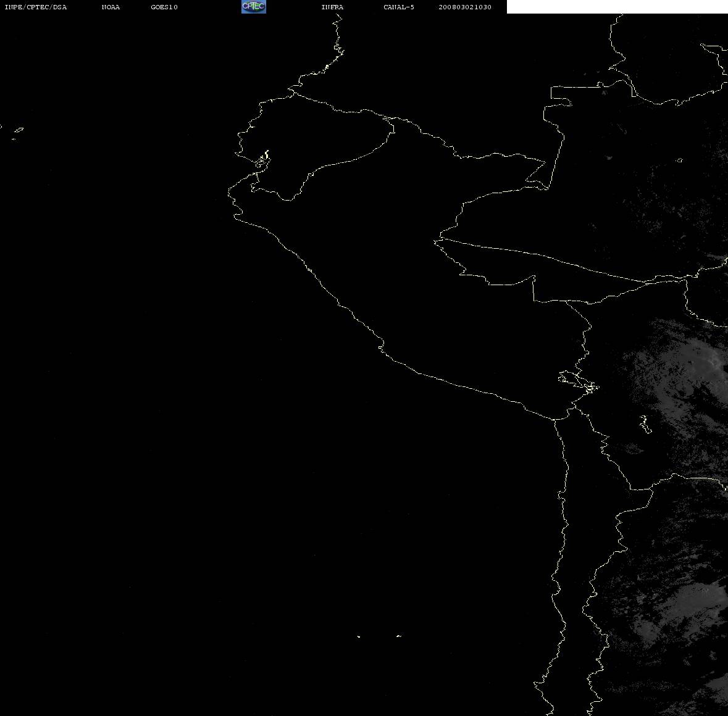This screenshot has height=716, width=728.
Task: Select the NOAA label in the header
Action: coord(111,7)
